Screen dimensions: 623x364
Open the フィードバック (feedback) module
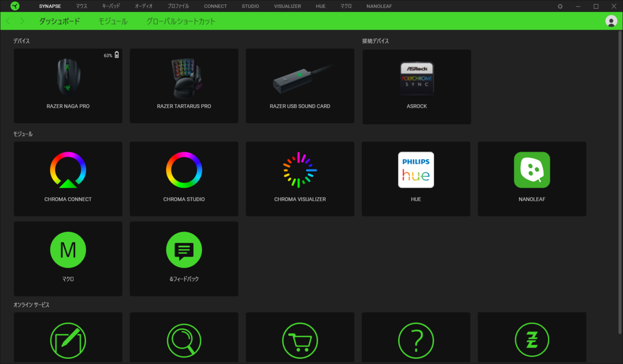[x=184, y=258]
